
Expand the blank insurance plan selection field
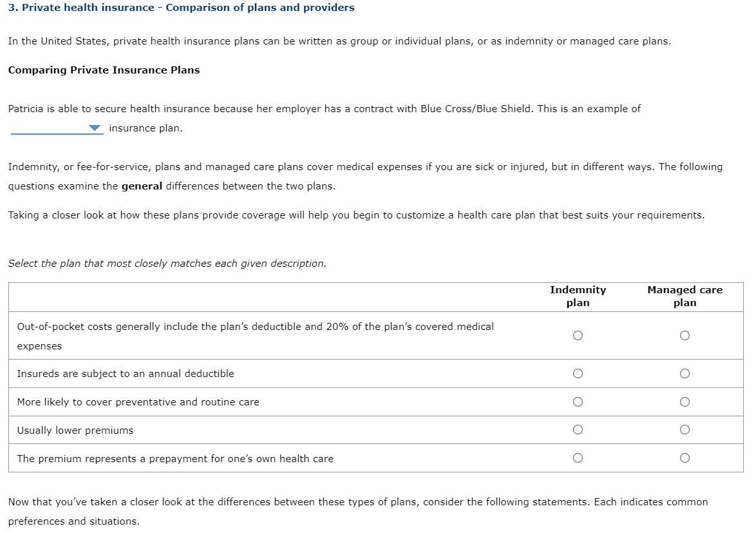(x=57, y=128)
